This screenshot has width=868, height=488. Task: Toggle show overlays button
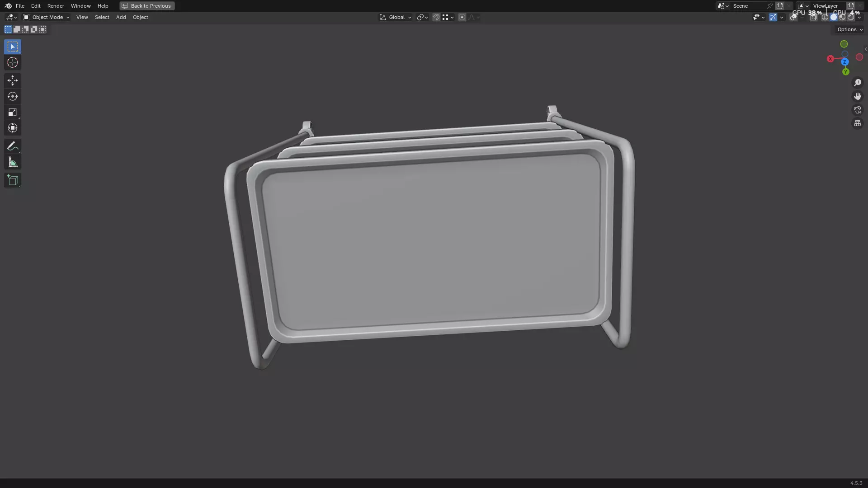[x=793, y=17]
